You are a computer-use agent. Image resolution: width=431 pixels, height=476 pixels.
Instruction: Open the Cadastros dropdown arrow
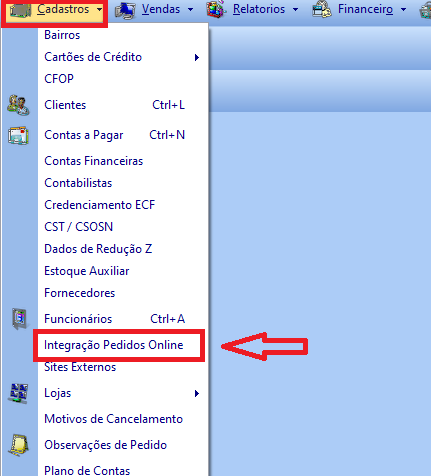pos(99,10)
